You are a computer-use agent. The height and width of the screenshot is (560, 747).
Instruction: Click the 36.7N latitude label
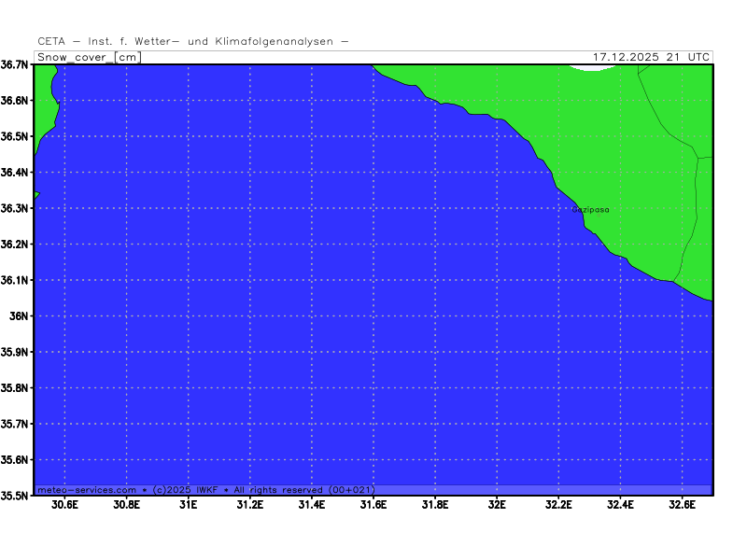[16, 64]
